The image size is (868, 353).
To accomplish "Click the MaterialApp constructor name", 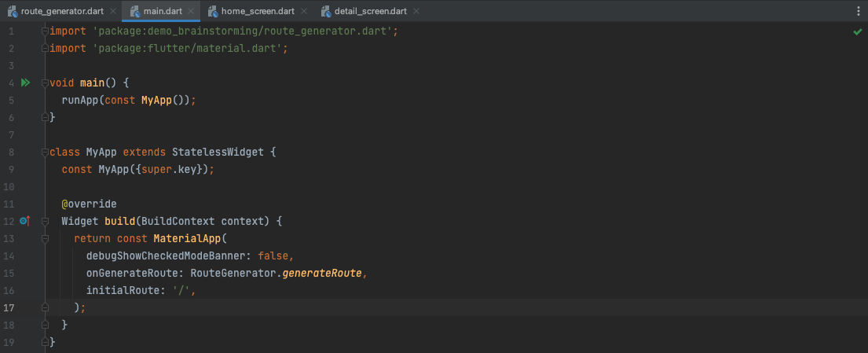I will 187,238.
